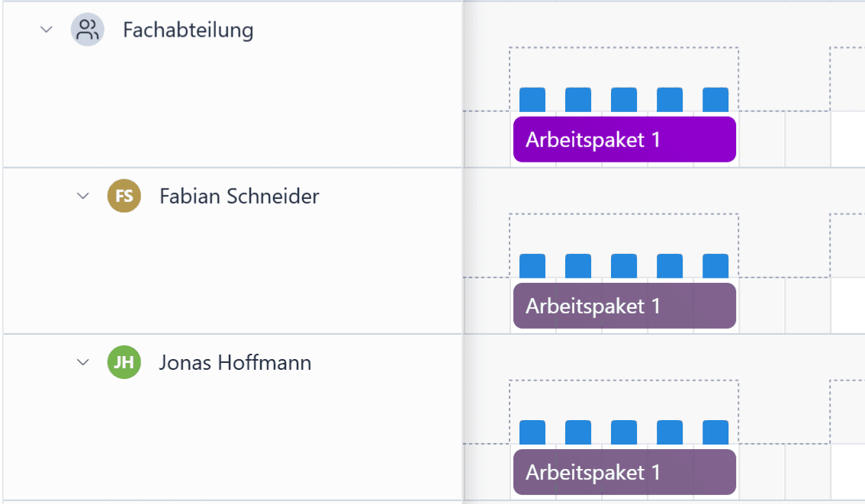The width and height of the screenshot is (865, 504).
Task: Click last blue capacity block for Jonas Hoffmann
Action: (x=715, y=432)
